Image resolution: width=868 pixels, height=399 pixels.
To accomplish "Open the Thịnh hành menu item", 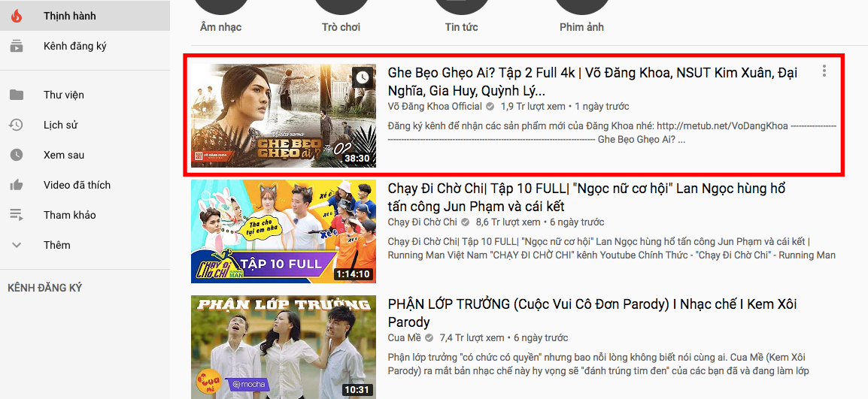I will click(x=85, y=16).
